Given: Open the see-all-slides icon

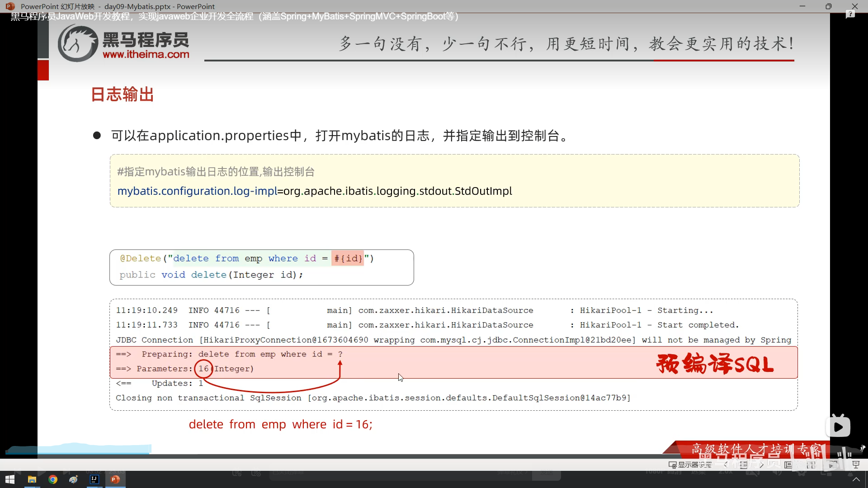Looking at the screenshot, I should click(744, 465).
